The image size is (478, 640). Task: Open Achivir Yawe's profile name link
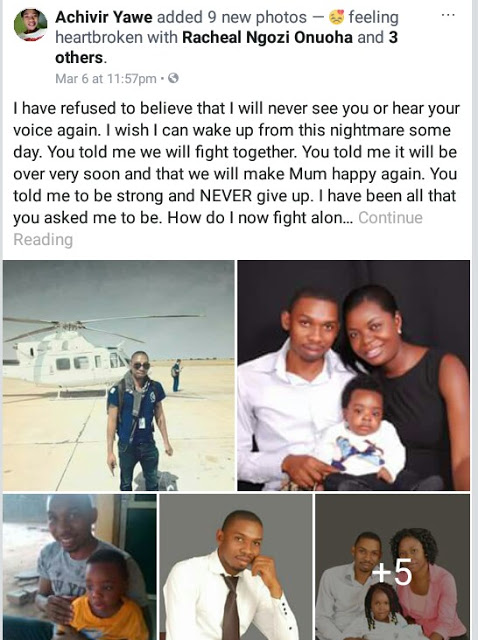point(104,17)
